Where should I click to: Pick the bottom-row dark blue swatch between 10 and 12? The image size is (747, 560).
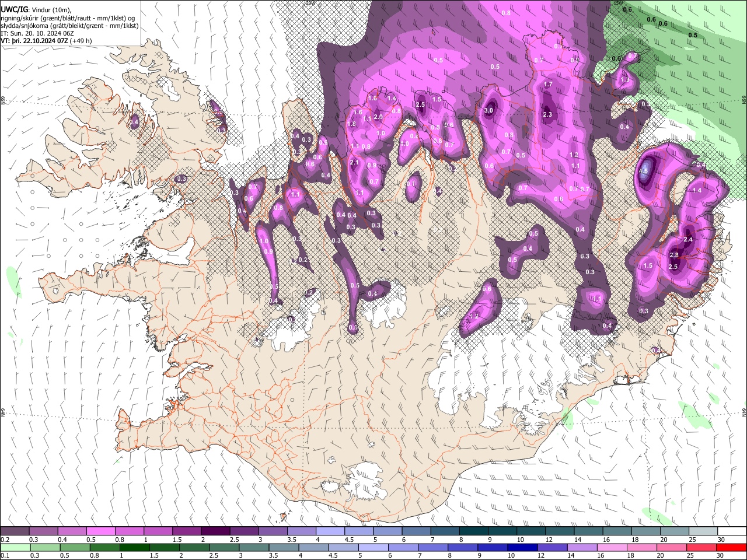(x=522, y=548)
